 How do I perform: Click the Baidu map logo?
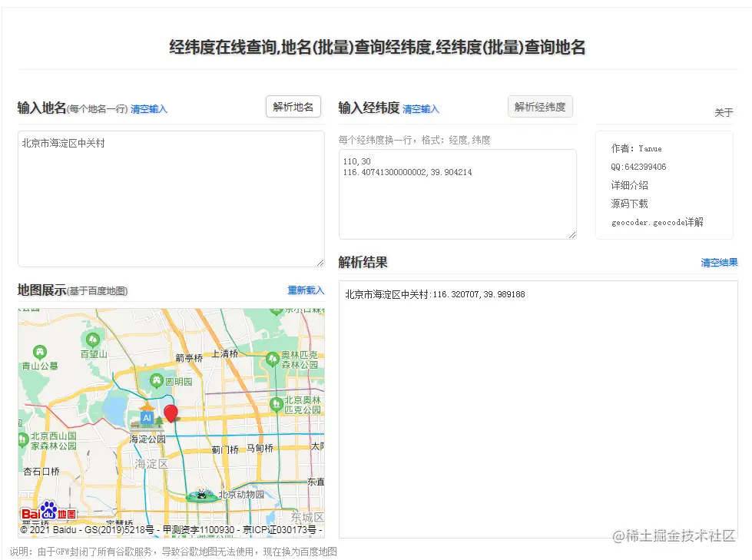coord(48,511)
